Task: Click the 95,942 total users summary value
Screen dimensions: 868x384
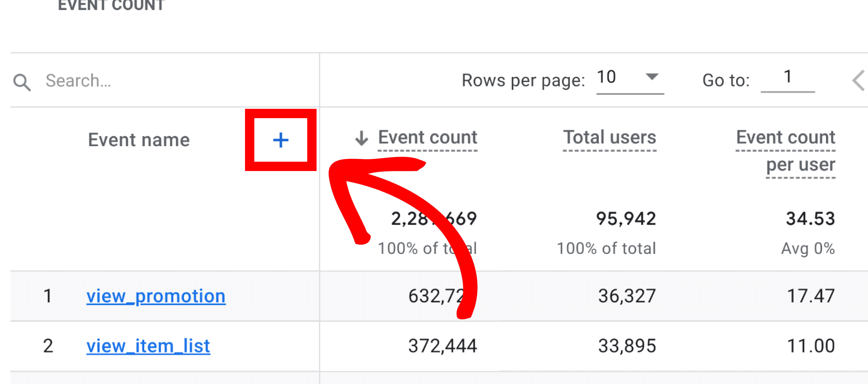Action: click(x=626, y=219)
